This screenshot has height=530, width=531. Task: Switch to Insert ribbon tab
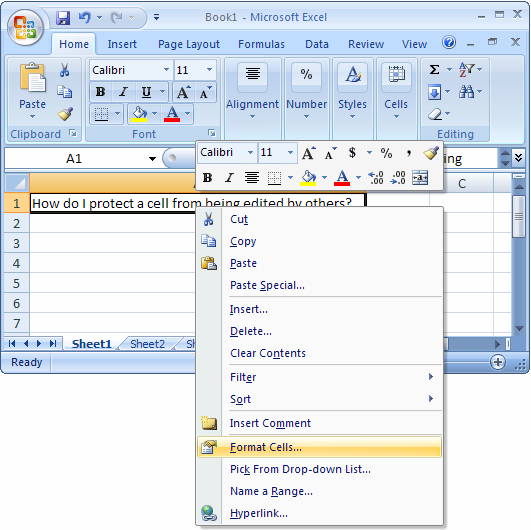coord(122,44)
